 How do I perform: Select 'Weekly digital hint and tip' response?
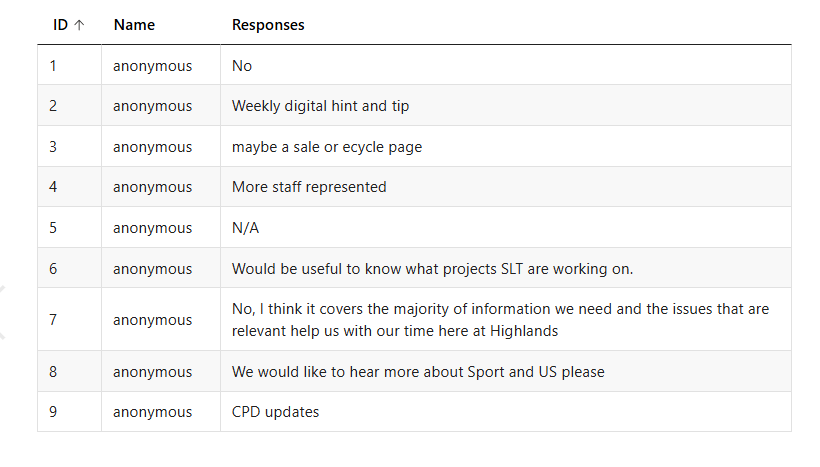click(320, 106)
